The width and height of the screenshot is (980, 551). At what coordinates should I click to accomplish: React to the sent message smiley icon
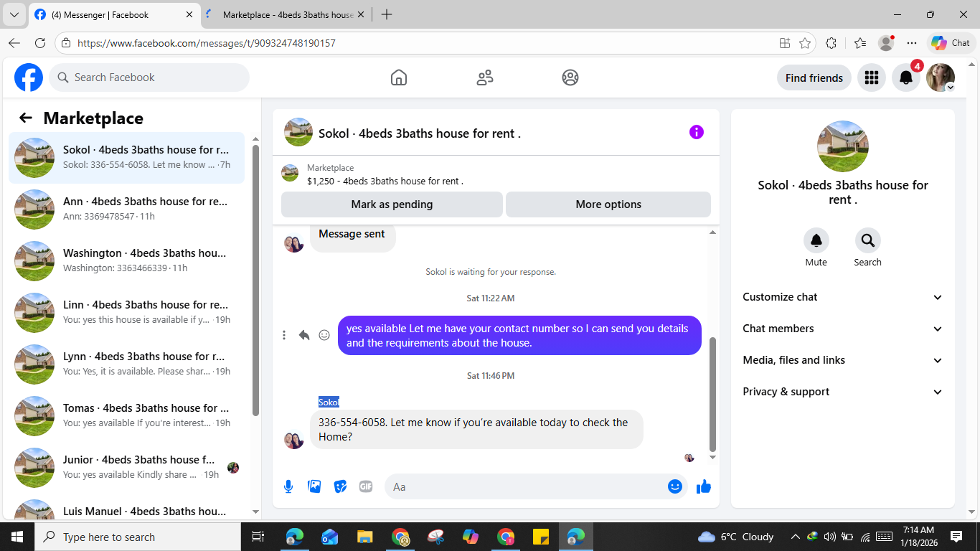324,335
